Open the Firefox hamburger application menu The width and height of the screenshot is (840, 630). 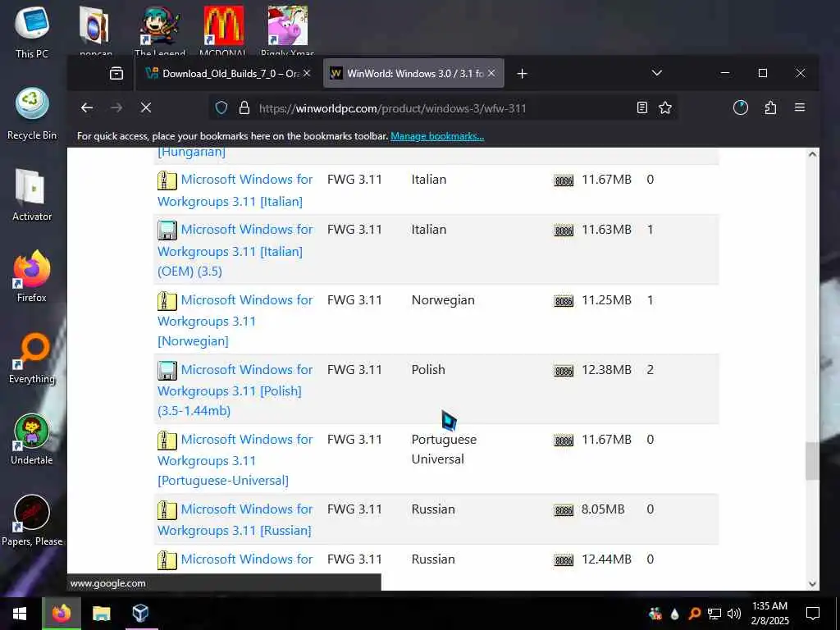[800, 107]
